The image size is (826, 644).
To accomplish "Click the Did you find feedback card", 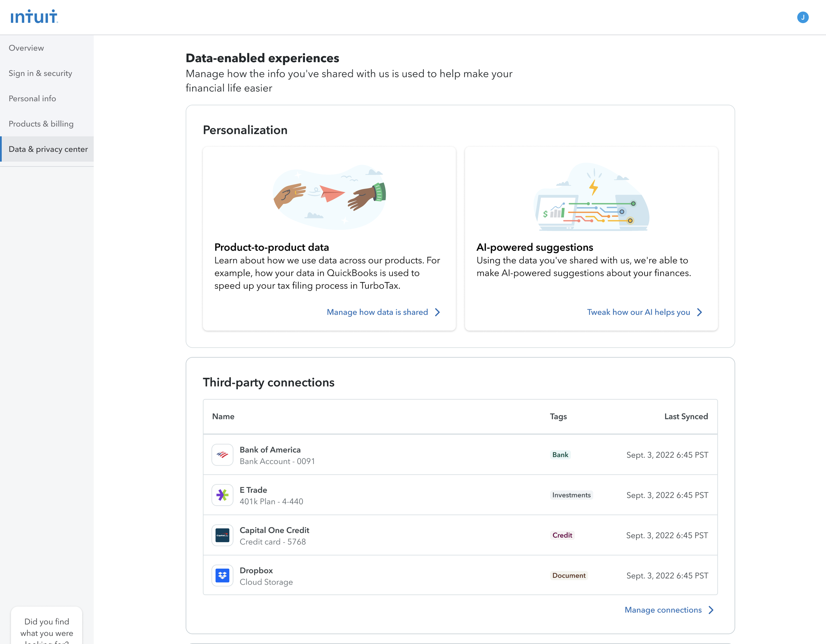I will (47, 625).
